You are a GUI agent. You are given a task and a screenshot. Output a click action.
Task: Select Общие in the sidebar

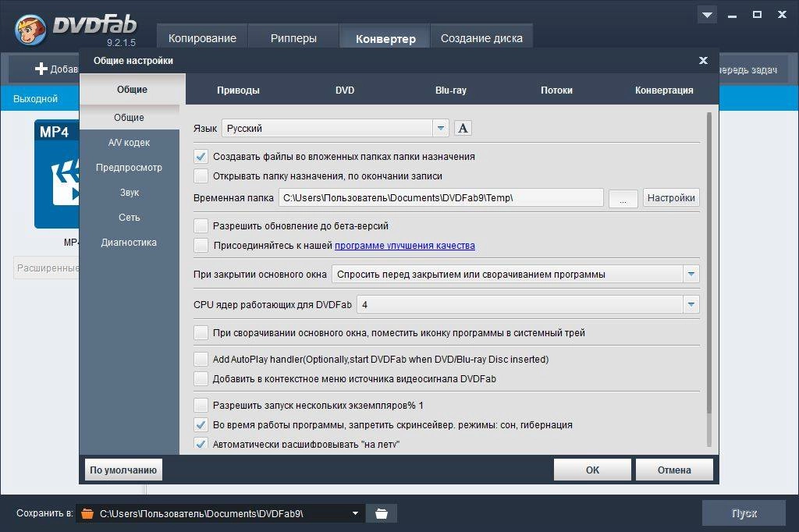(x=130, y=117)
